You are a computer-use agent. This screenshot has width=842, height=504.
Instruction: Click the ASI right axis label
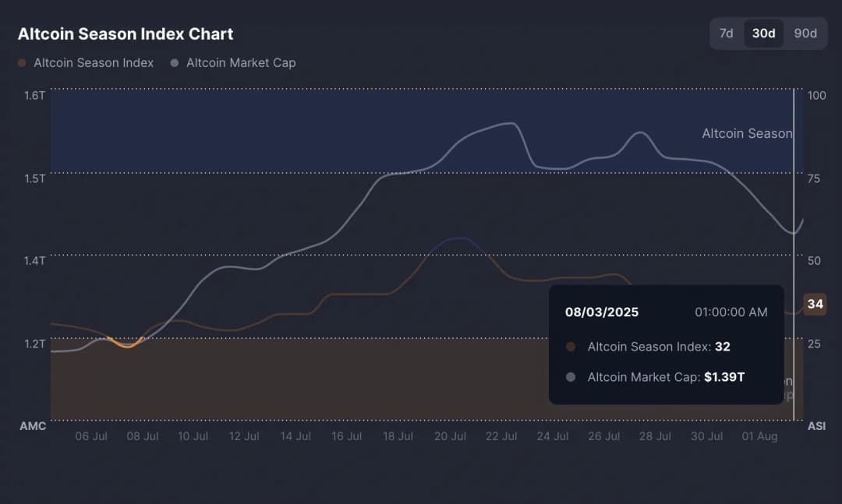[816, 426]
